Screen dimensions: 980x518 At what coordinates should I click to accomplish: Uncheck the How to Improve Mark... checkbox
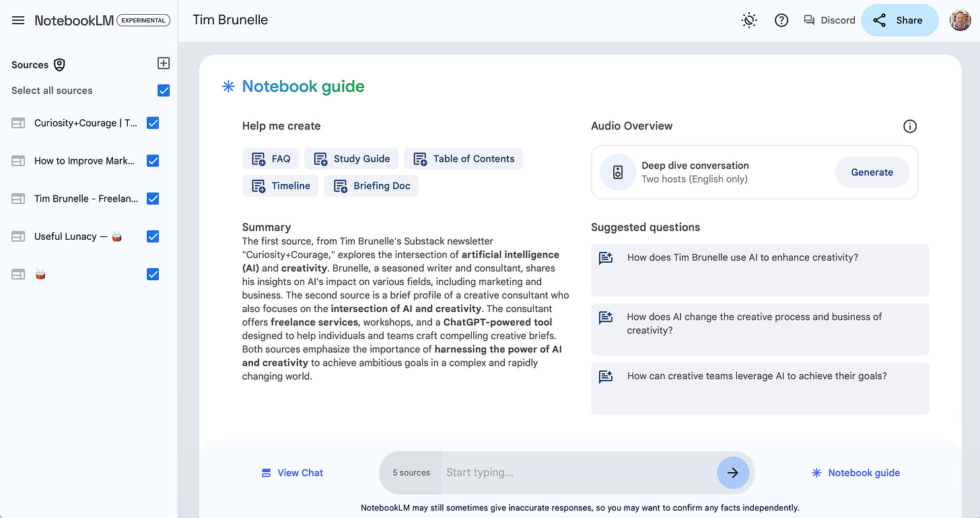[153, 161]
